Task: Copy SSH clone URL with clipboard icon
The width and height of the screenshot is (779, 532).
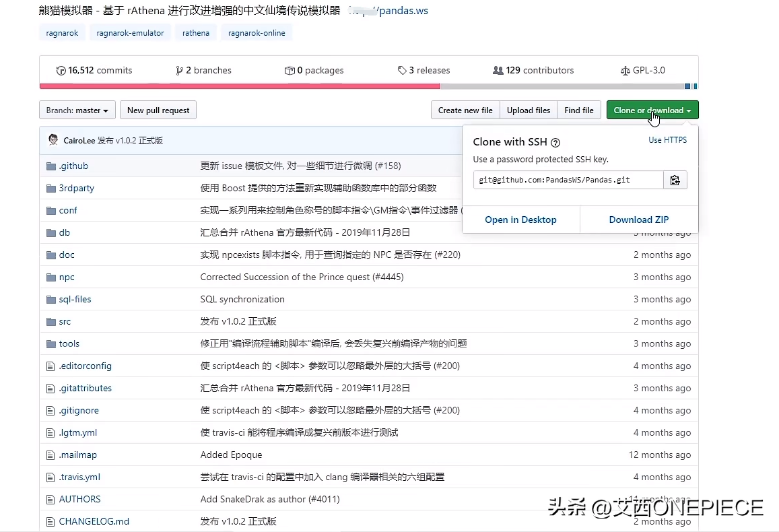Action: tap(675, 180)
